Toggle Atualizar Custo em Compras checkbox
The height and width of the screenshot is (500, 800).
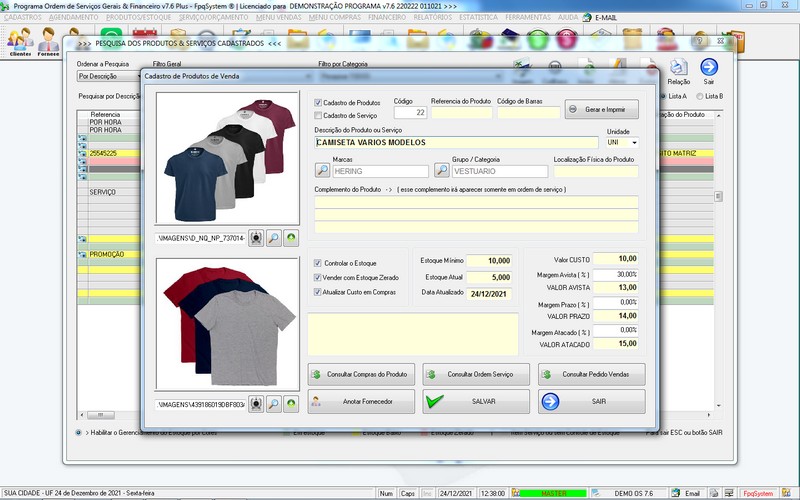(318, 291)
